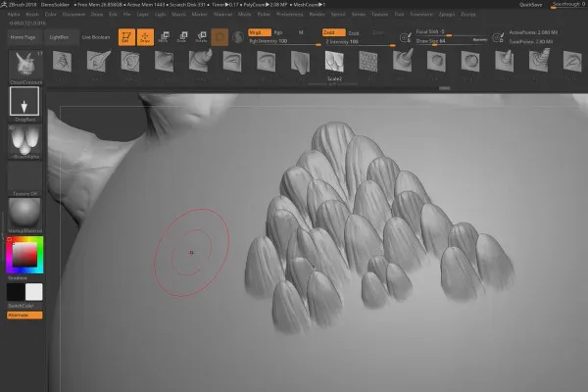This screenshot has width=588, height=392.
Task: Adjust the Z Intensity slider
Action: 359,41
